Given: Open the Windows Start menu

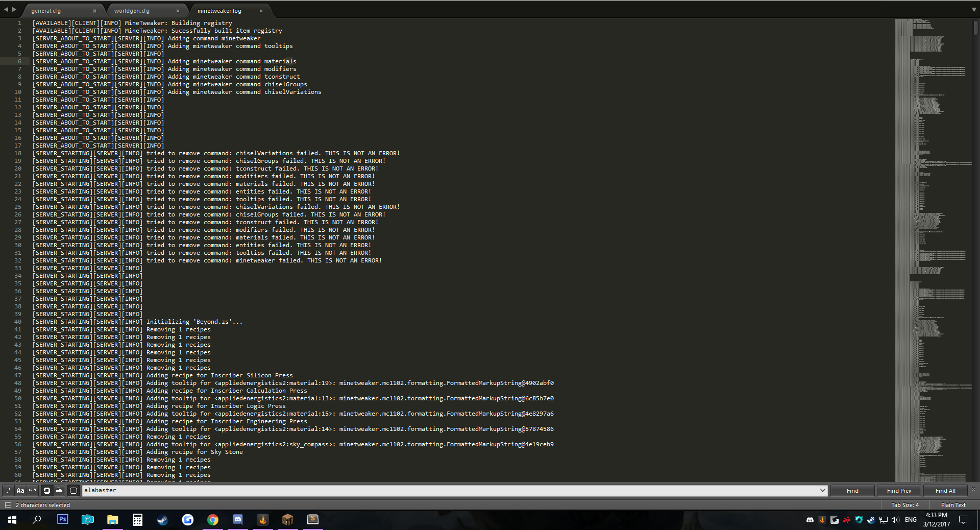Looking at the screenshot, I should (12, 520).
